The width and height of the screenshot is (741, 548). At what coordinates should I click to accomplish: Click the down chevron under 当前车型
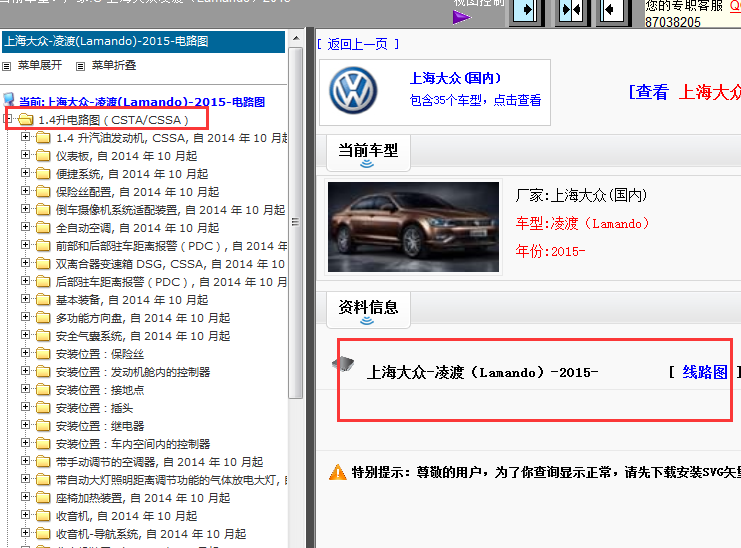(367, 164)
